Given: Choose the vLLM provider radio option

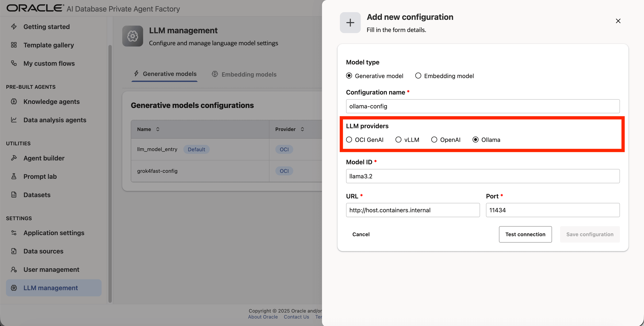Looking at the screenshot, I should point(398,140).
